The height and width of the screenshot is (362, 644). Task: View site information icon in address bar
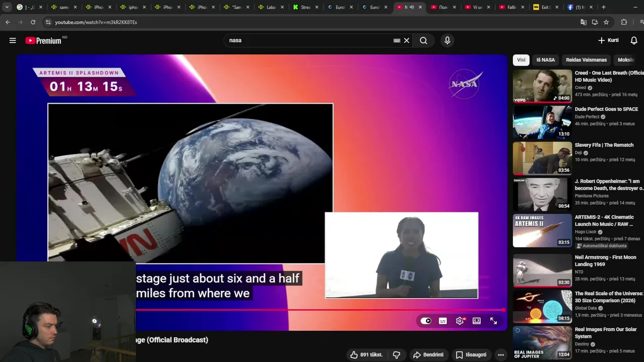pos(48,22)
